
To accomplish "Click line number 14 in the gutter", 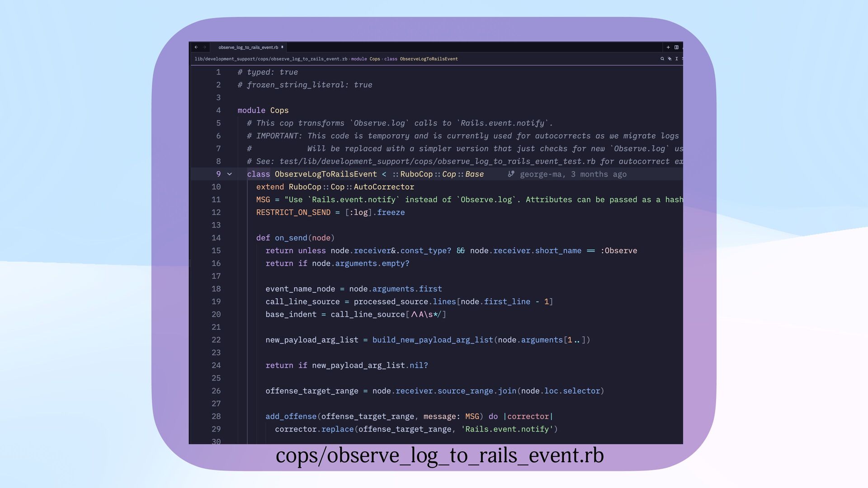I will 216,238.
